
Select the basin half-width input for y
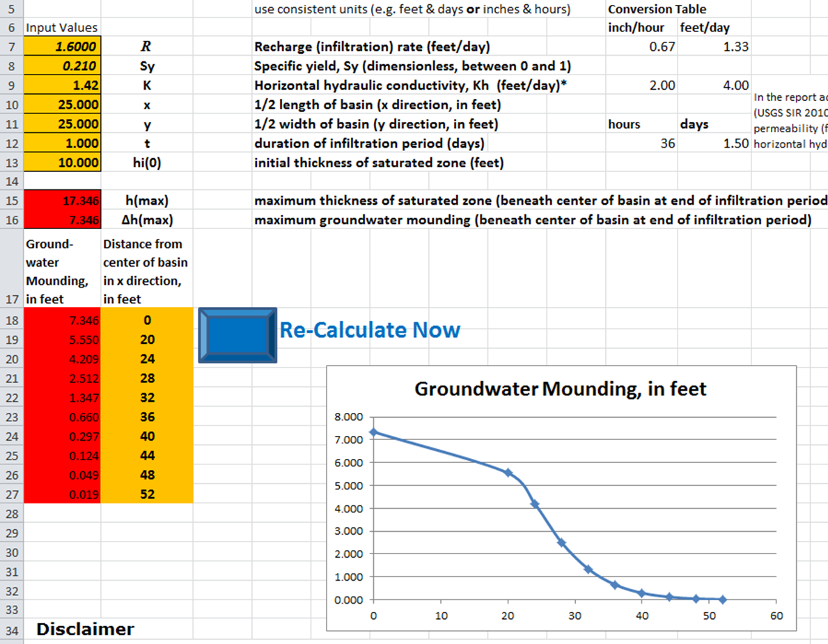63,125
